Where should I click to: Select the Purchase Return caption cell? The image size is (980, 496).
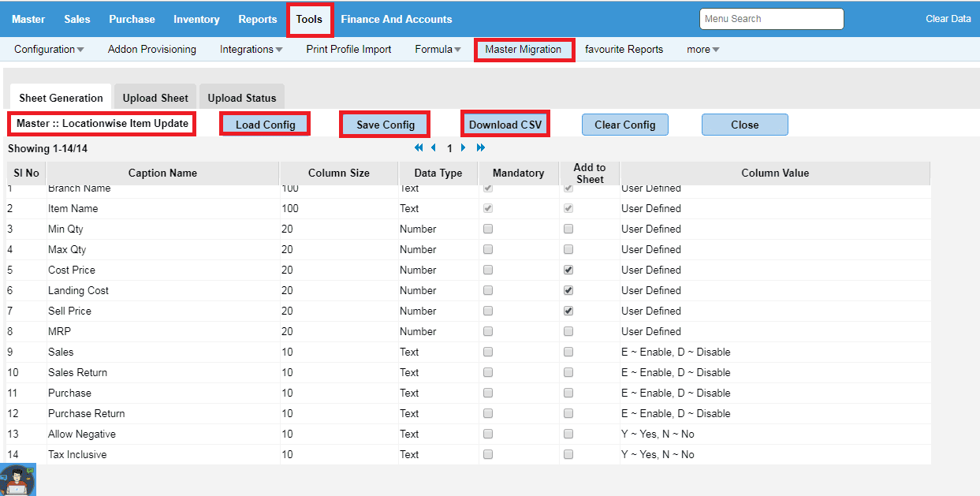click(x=163, y=413)
